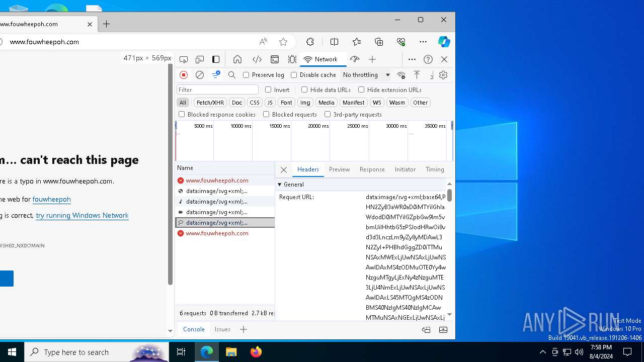The image size is (644, 362).
Task: Filter requests by Media type
Action: point(326,103)
